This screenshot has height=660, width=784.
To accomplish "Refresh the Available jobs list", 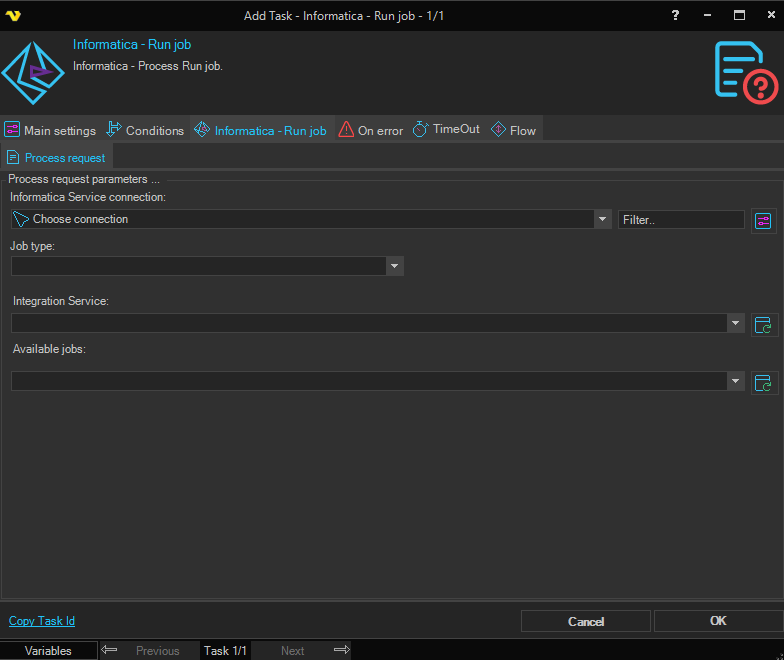I will click(764, 382).
